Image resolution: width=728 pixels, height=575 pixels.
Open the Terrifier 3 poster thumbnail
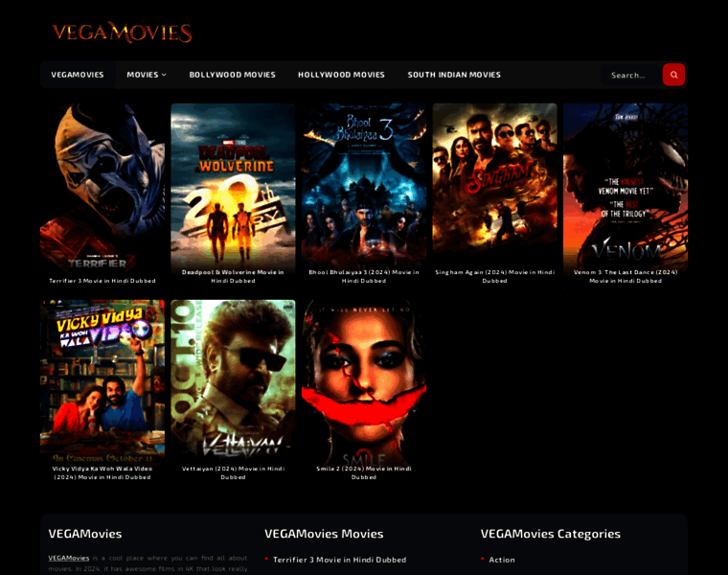(102, 186)
